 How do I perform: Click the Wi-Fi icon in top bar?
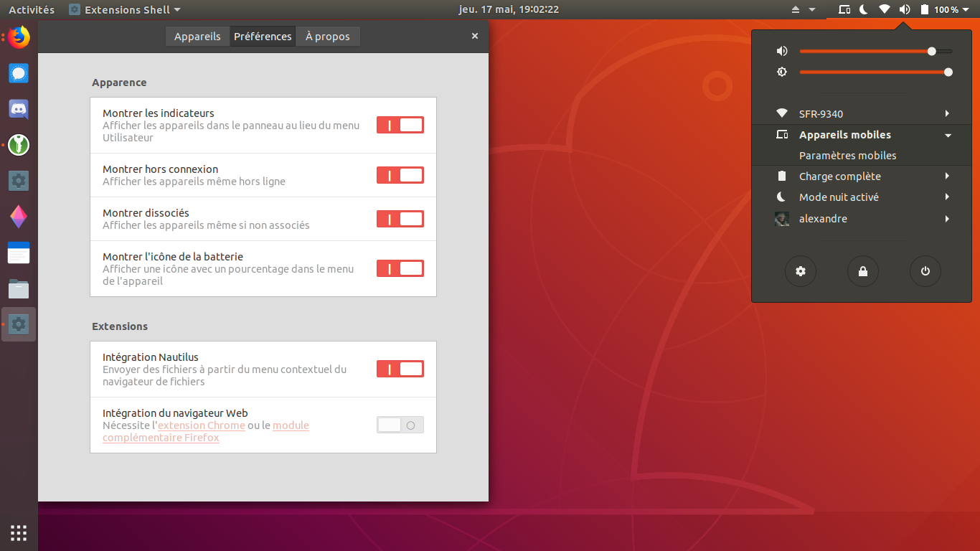pos(885,9)
